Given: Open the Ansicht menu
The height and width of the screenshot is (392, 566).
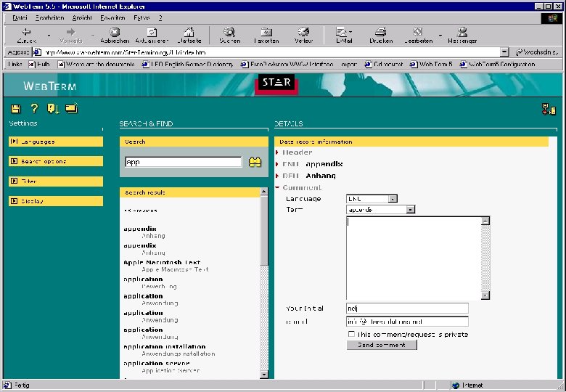Looking at the screenshot, I should coord(80,17).
